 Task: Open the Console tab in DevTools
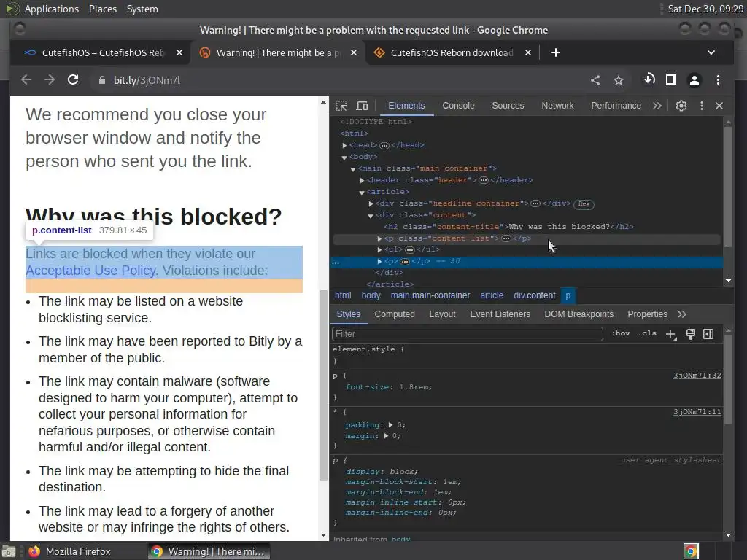458,106
